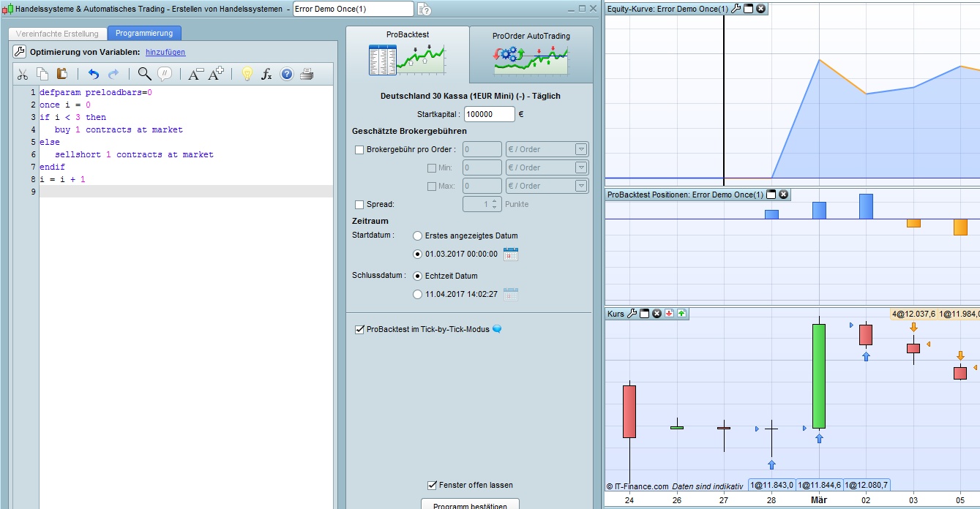Uncheck ProBacktest im Tick-by-Tick-Modus
The height and width of the screenshot is (509, 980).
359,329
